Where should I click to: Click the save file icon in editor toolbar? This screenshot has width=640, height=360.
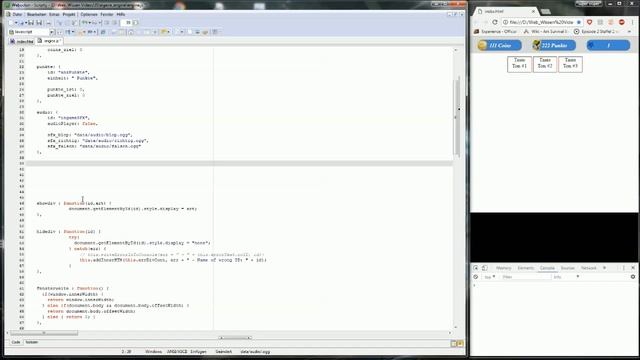pyautogui.click(x=31, y=23)
